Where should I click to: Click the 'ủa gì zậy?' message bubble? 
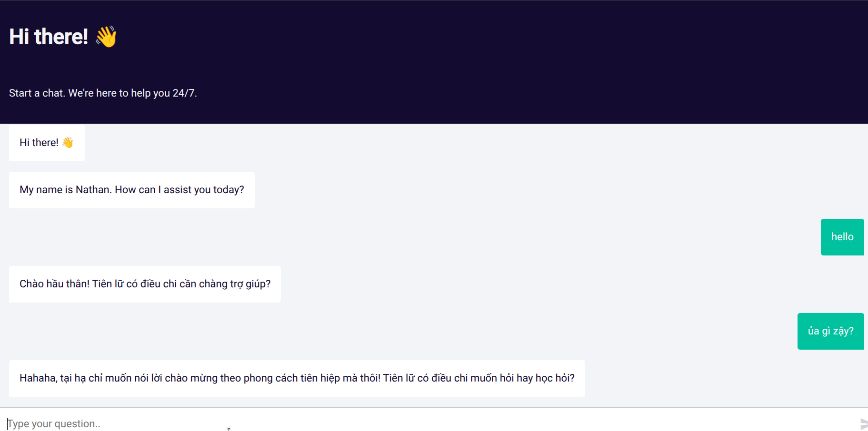[830, 331]
